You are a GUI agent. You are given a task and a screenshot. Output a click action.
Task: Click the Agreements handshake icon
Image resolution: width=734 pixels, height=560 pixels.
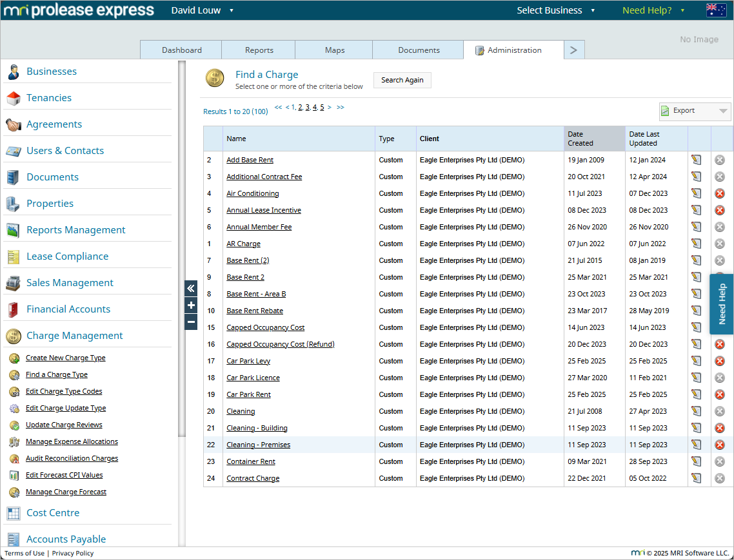(x=13, y=125)
